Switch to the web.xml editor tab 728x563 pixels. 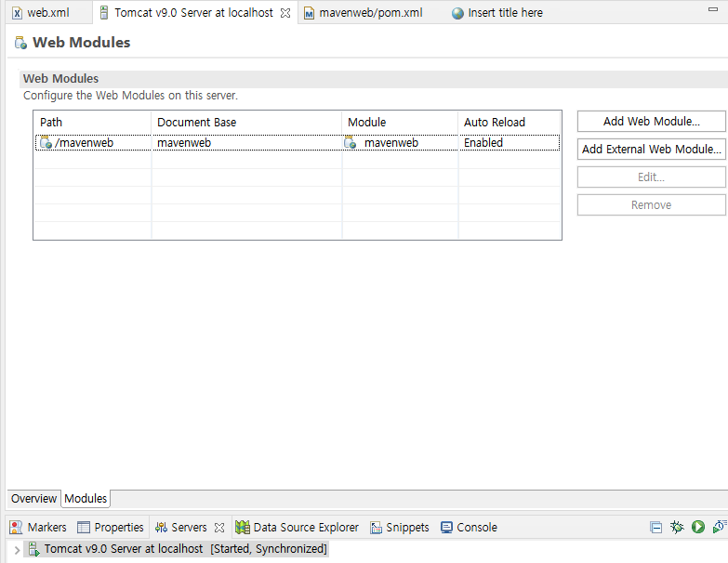pos(47,12)
